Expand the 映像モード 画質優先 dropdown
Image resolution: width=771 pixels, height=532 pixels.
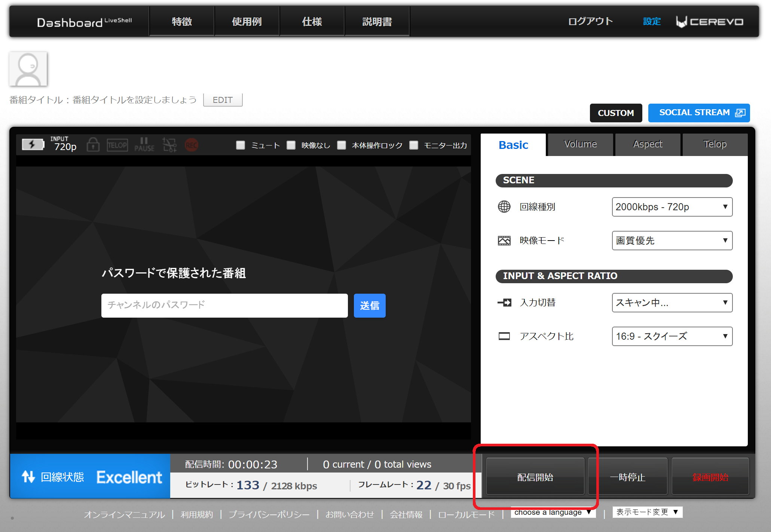pos(672,241)
